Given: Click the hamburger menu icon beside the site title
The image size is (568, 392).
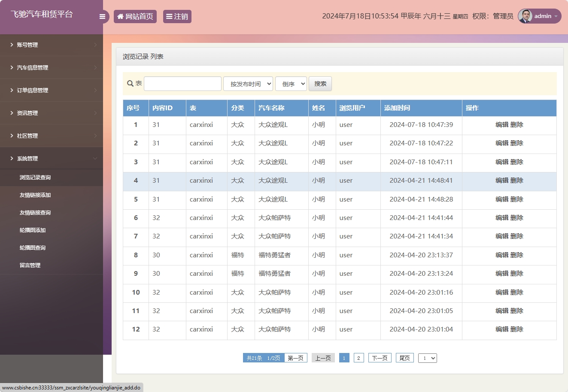Looking at the screenshot, I should pyautogui.click(x=102, y=16).
